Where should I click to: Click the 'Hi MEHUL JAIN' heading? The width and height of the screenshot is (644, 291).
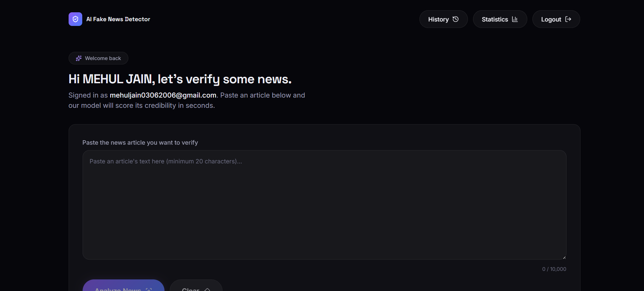180,79
